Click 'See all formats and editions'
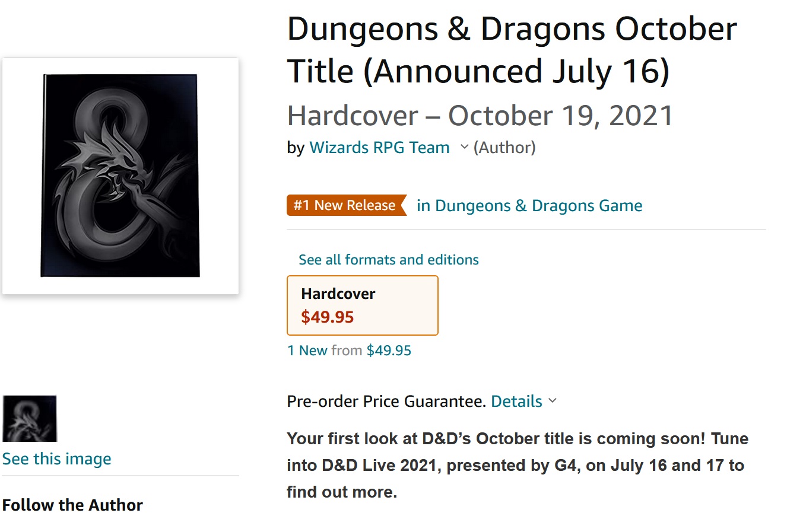Image resolution: width=787 pixels, height=532 pixels. coord(389,260)
